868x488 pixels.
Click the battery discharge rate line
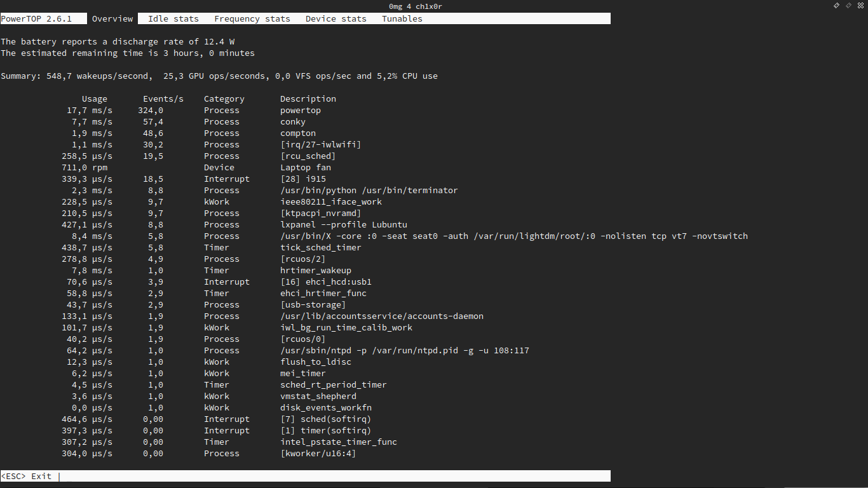(x=118, y=41)
